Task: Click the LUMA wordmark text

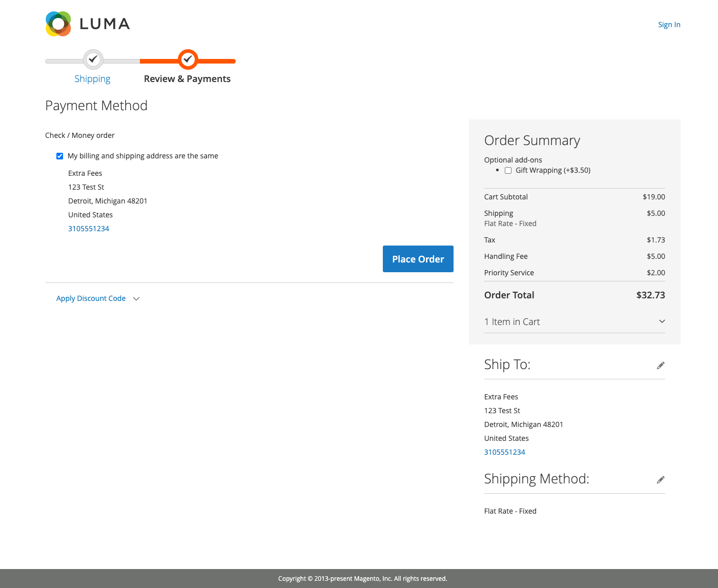Action: coord(105,24)
